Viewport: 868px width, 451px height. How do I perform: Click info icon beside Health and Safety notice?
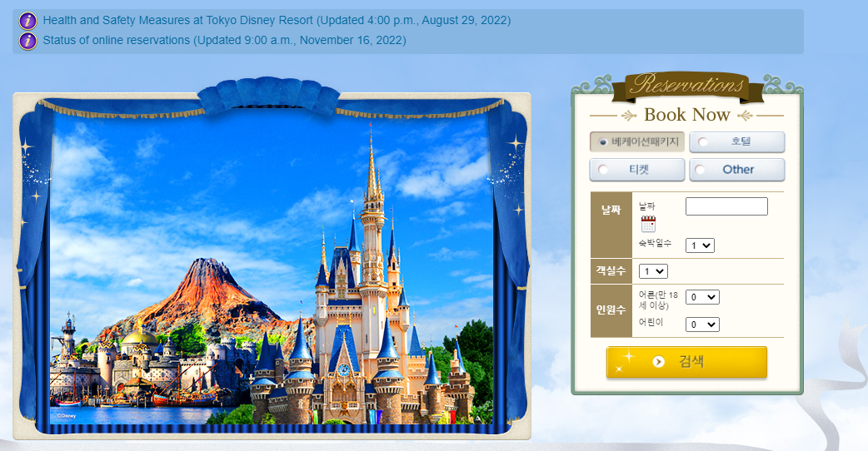click(x=27, y=21)
